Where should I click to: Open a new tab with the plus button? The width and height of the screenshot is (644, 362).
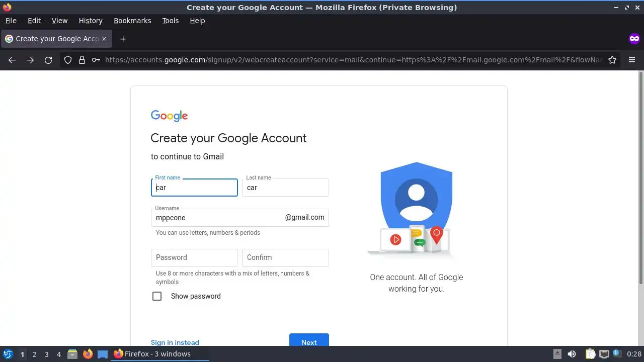click(123, 39)
